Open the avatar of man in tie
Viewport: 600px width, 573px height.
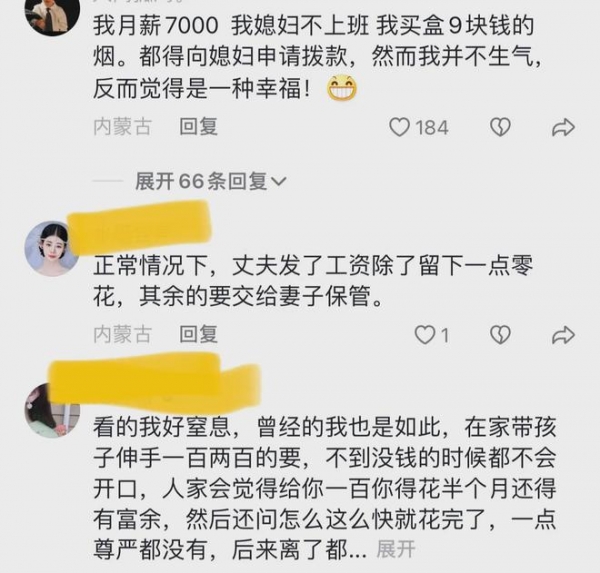pos(52,13)
